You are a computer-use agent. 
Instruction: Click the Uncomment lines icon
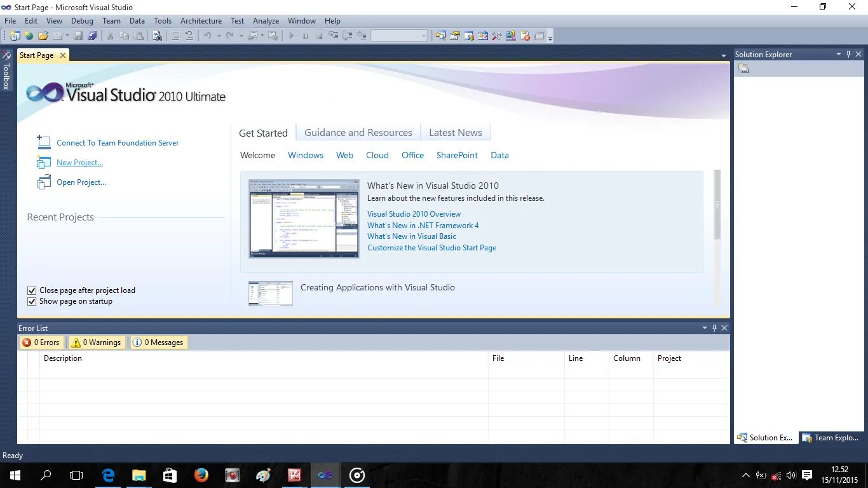(189, 36)
